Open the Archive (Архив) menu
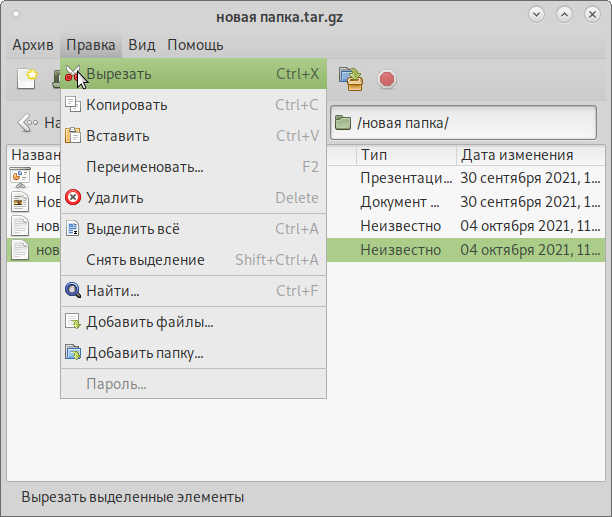612x517 pixels. point(33,45)
